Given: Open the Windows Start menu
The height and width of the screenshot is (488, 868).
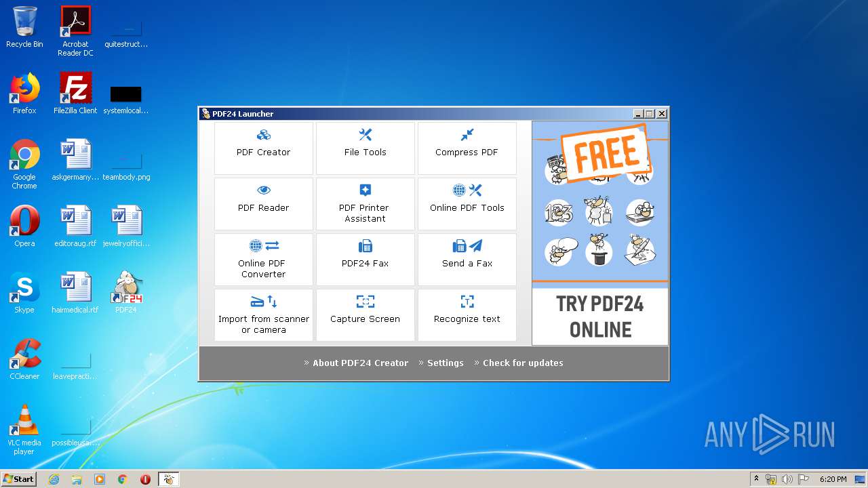Looking at the screenshot, I should pyautogui.click(x=19, y=479).
